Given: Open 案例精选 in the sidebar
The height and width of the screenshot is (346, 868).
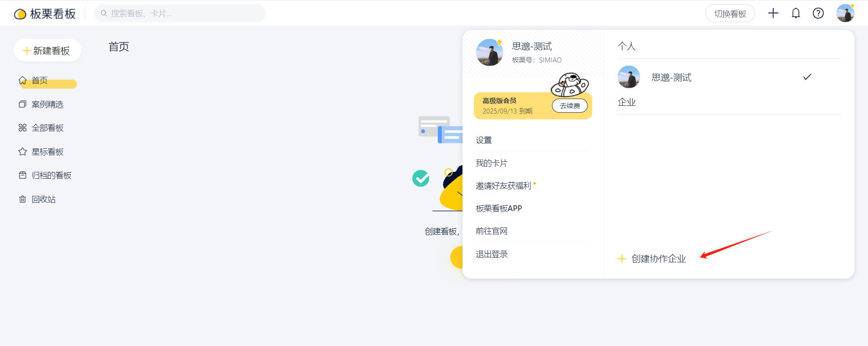Looking at the screenshot, I should click(47, 104).
